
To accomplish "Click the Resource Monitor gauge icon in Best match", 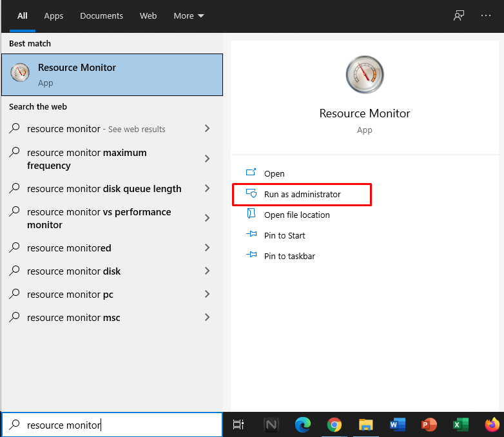I will click(20, 72).
